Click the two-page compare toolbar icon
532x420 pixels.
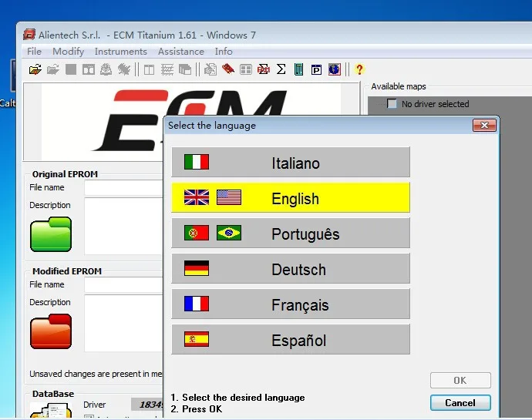pos(89,69)
